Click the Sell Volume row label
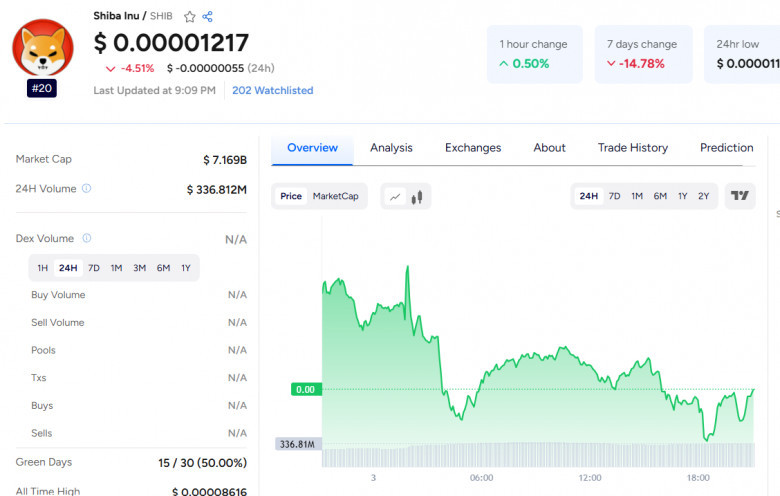The width and height of the screenshot is (780, 496). coord(58,322)
